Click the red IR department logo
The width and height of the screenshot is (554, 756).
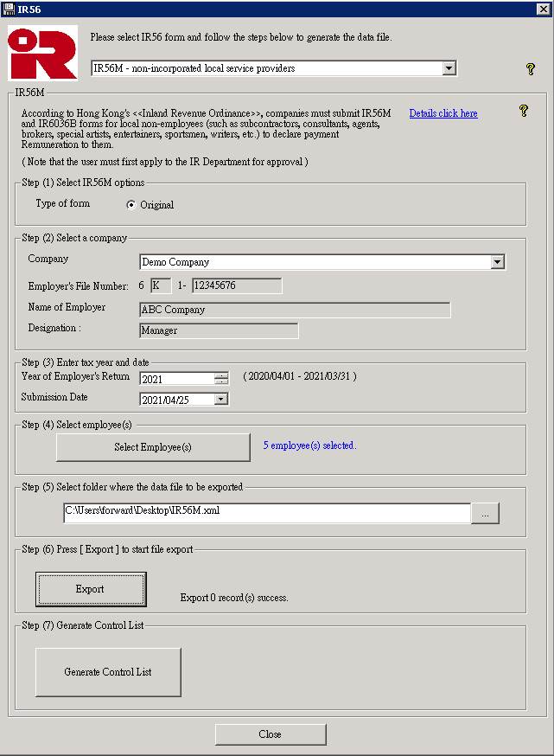(x=42, y=53)
